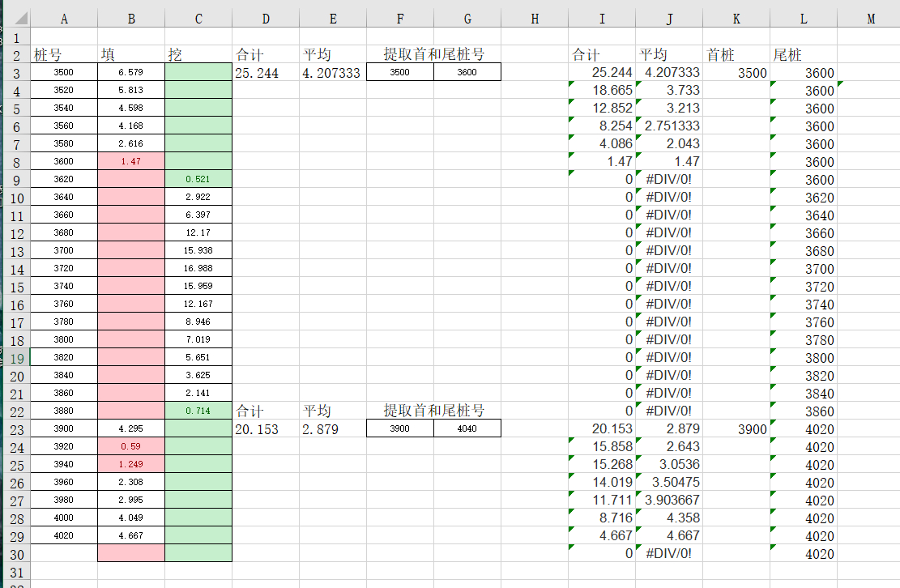Select column D header
This screenshot has width=900, height=588.
pos(266,19)
